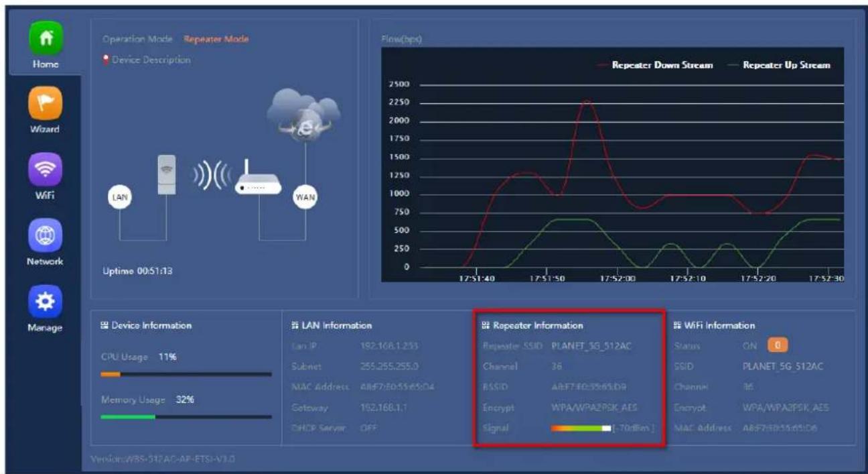
Task: Click the 2250 flow axis label
Action: pyautogui.click(x=399, y=103)
